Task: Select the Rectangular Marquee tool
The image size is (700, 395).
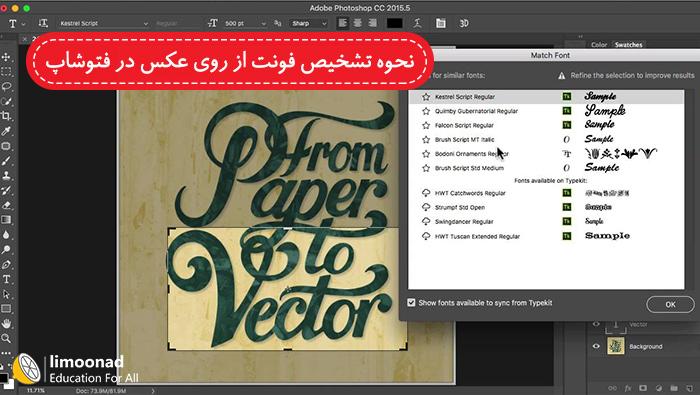Action: [x=6, y=72]
